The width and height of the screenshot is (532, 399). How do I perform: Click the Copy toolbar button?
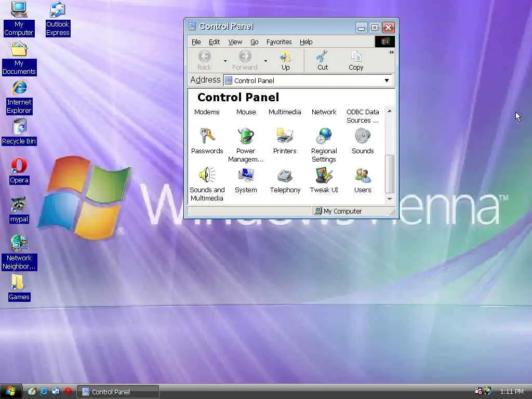pos(356,60)
